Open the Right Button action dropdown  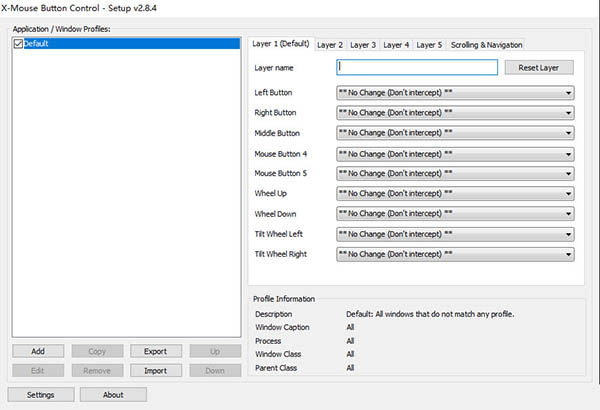(455, 113)
